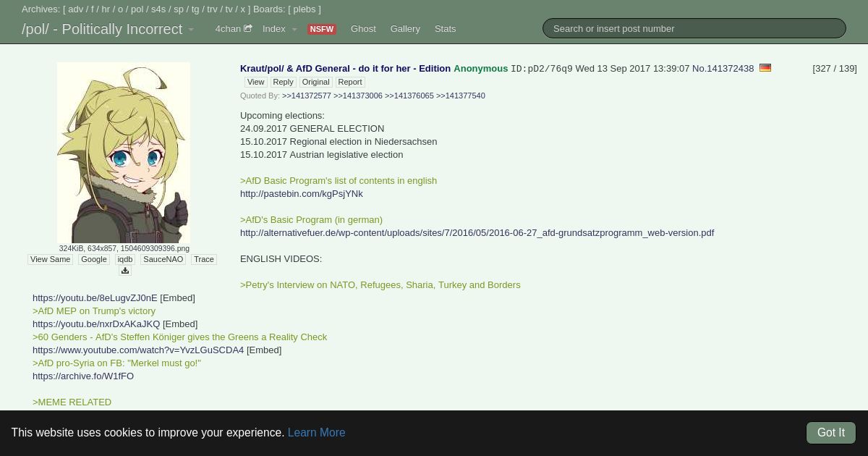Viewport: 868px width, 456px height.
Task: Focus the post number search field
Action: pos(694,28)
